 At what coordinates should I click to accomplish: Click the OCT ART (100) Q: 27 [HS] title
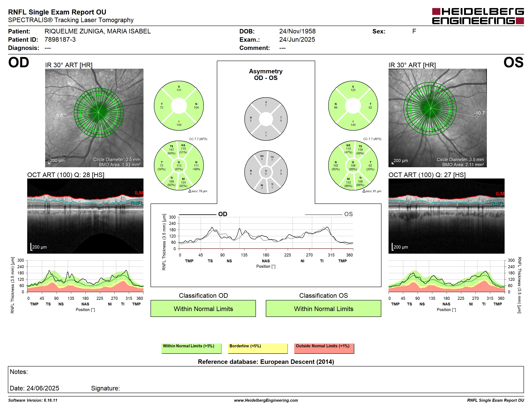tap(427, 175)
